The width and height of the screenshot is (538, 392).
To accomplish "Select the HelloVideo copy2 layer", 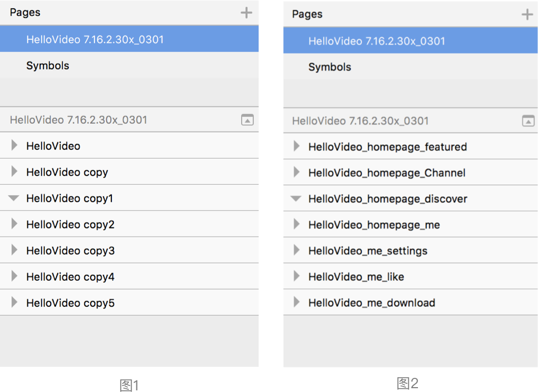I will point(70,225).
